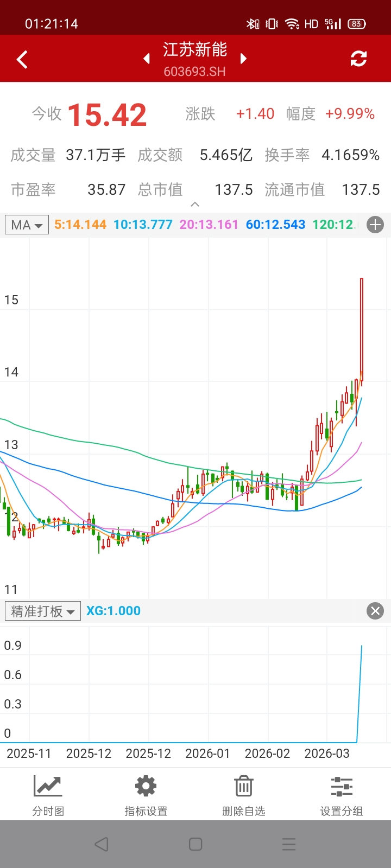This screenshot has width=391, height=868.
Task: Tap the back arrow in header
Action: (22, 59)
